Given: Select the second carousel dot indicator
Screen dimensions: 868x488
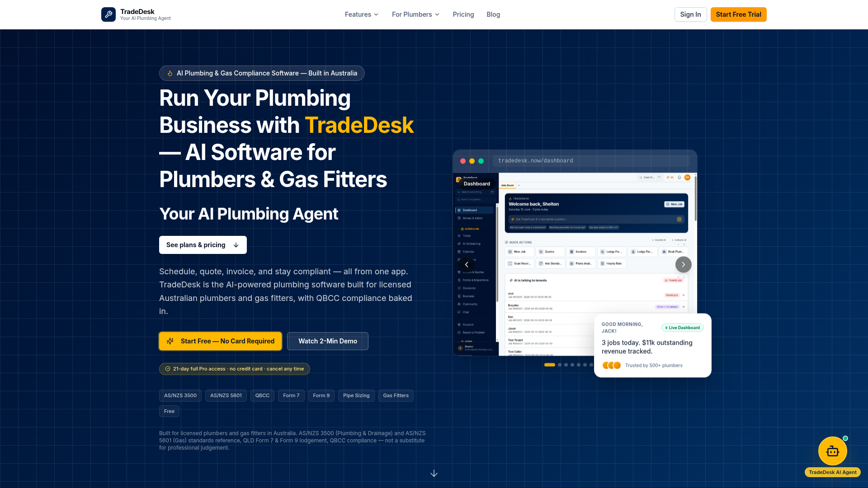Looking at the screenshot, I should click(560, 365).
